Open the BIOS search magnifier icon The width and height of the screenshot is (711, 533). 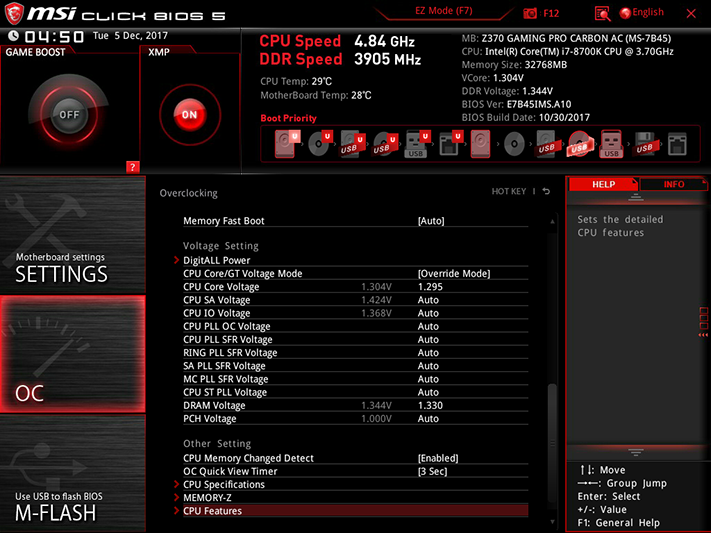(602, 14)
